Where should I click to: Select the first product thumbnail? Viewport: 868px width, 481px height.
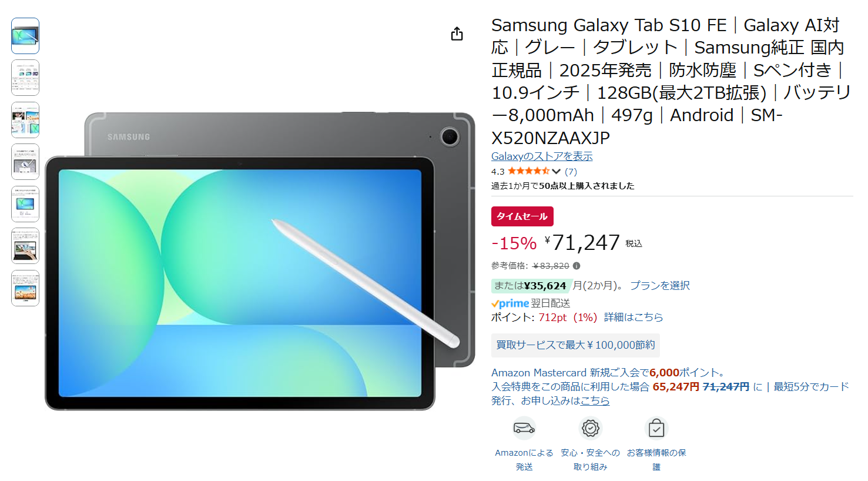pos(25,36)
